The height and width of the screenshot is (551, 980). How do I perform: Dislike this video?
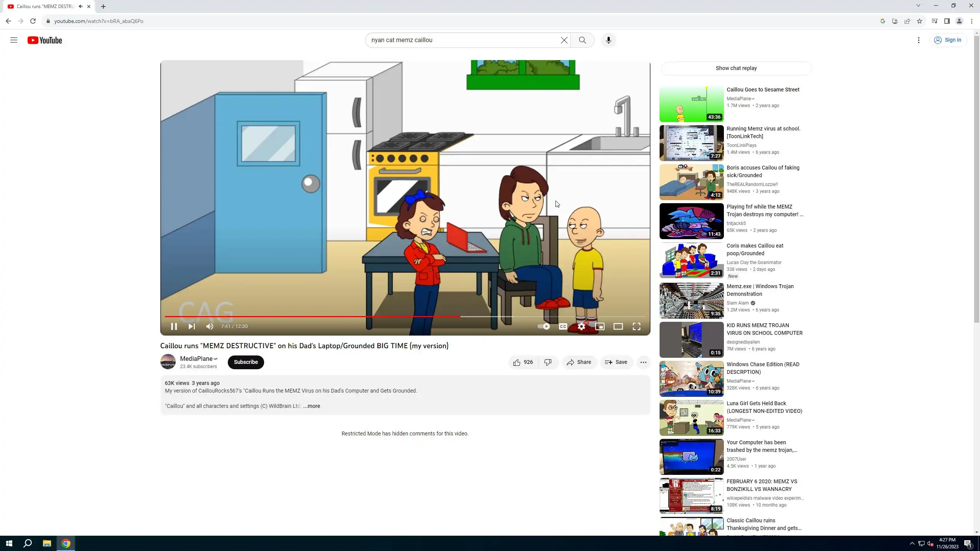548,362
